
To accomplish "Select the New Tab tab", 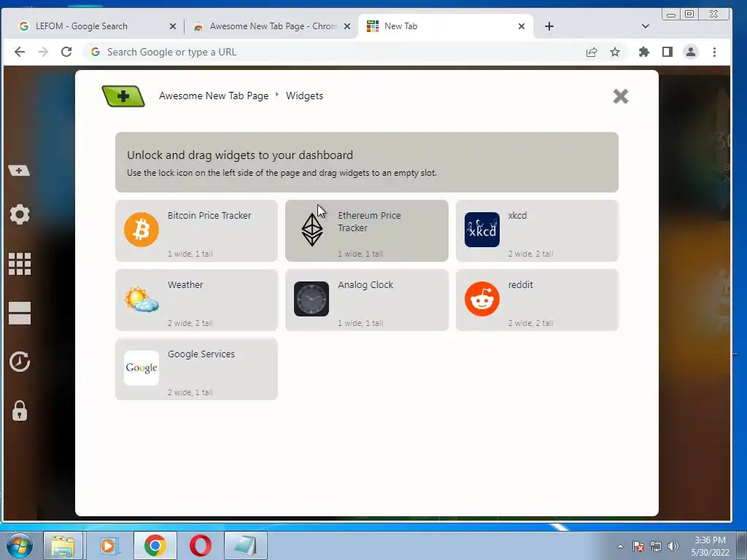I will coord(446,26).
